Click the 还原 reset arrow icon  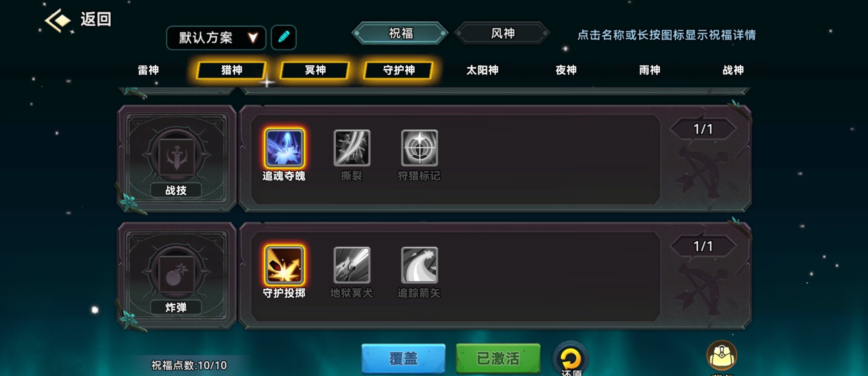(x=571, y=359)
